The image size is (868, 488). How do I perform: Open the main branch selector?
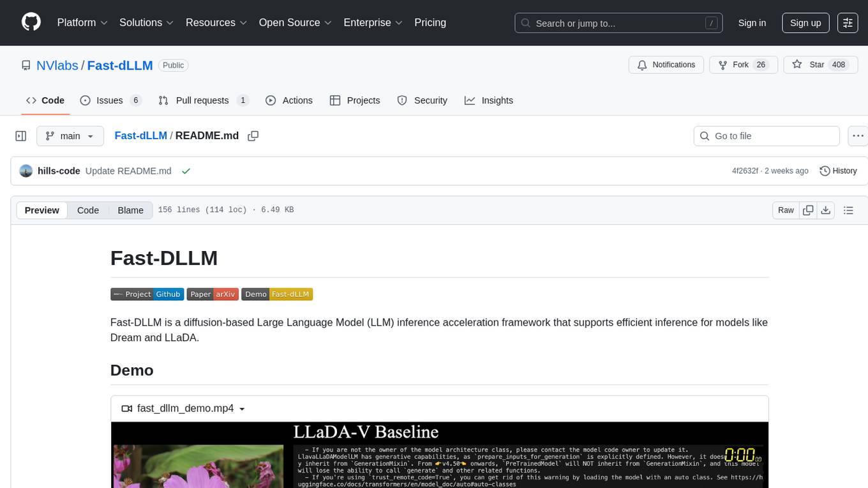pyautogui.click(x=70, y=136)
